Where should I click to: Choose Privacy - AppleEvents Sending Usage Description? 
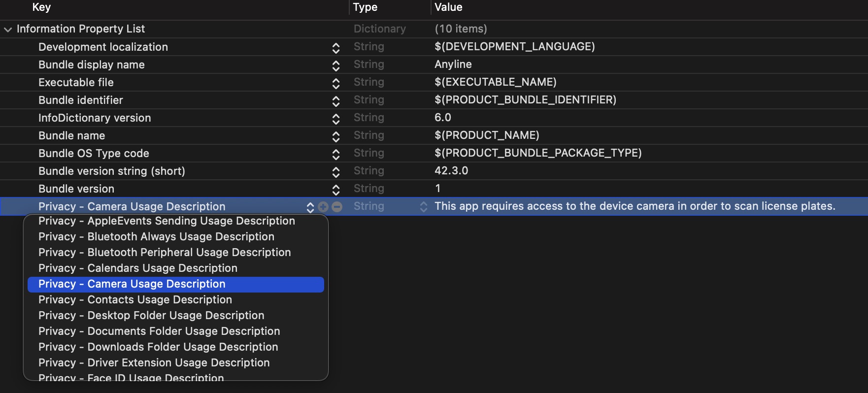click(x=167, y=221)
